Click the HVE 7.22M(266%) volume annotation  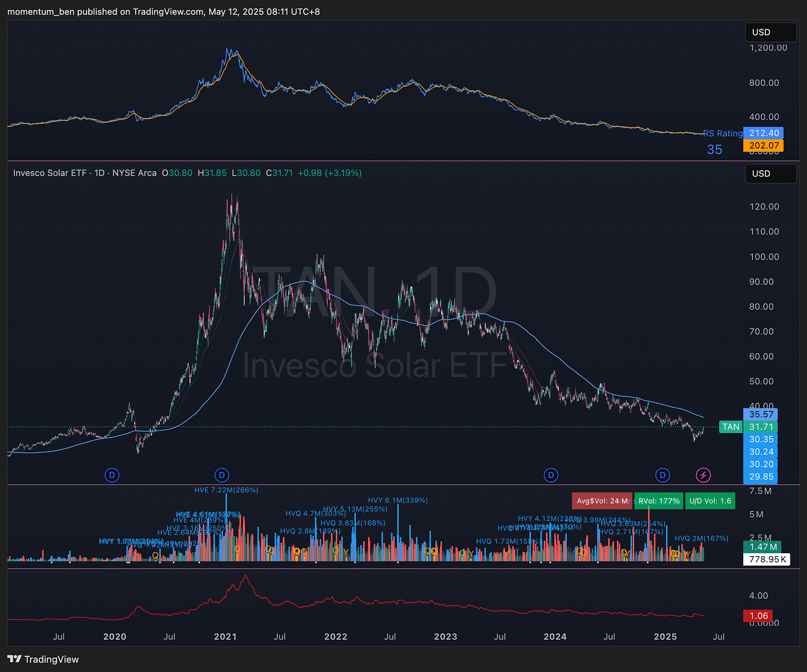(x=226, y=490)
